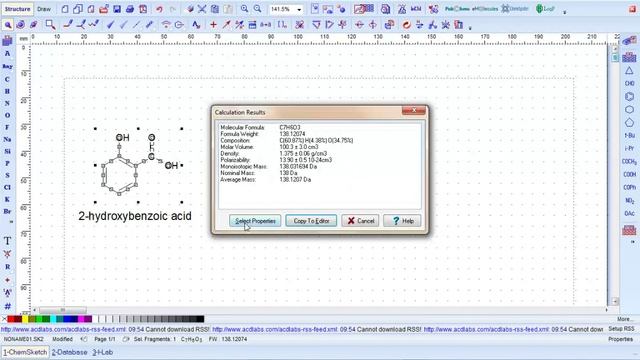Select the Draw Normal bond tool

[x=68, y=25]
